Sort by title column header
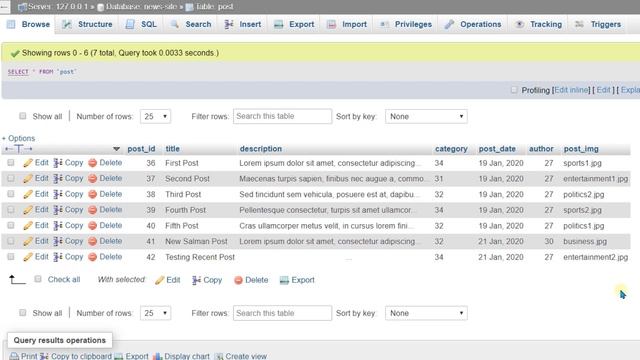 click(x=173, y=149)
